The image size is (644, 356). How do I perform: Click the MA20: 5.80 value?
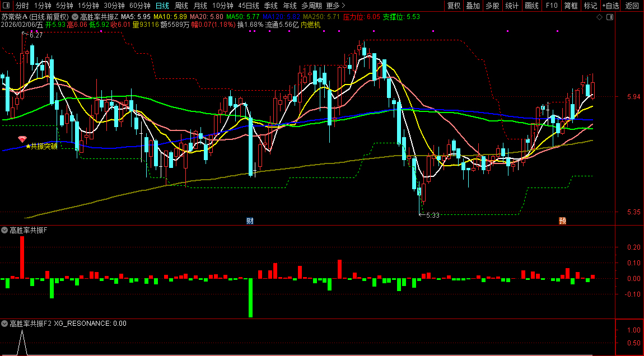pyautogui.click(x=207, y=17)
